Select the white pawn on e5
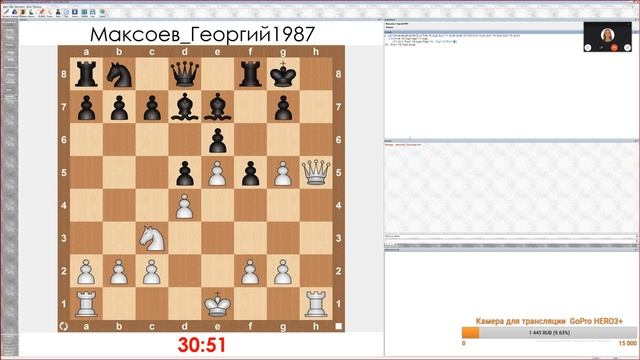The image size is (640, 360). pyautogui.click(x=217, y=173)
